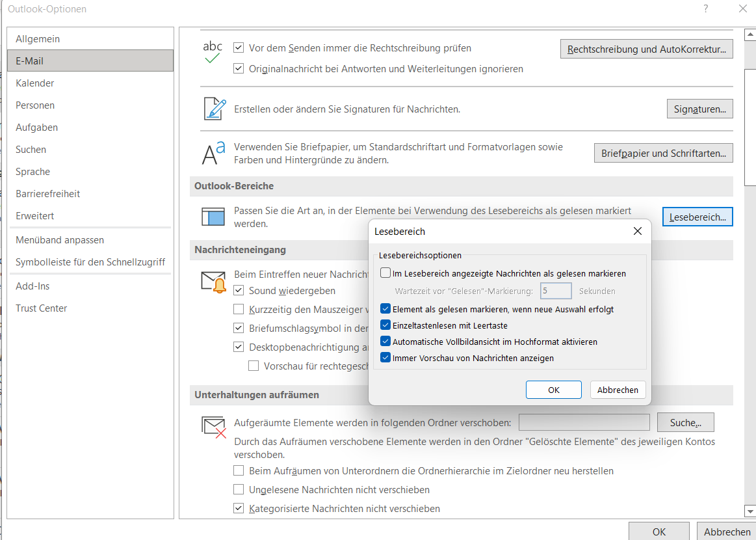
Task: Uncheck 'Automatische Vollbildansicht im Hochformat aktivieren'
Action: click(385, 342)
